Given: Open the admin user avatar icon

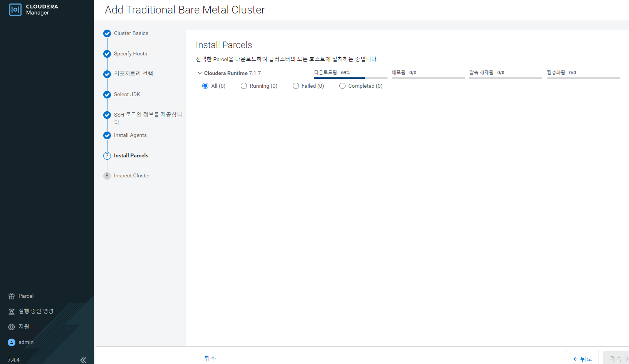Looking at the screenshot, I should [x=12, y=342].
